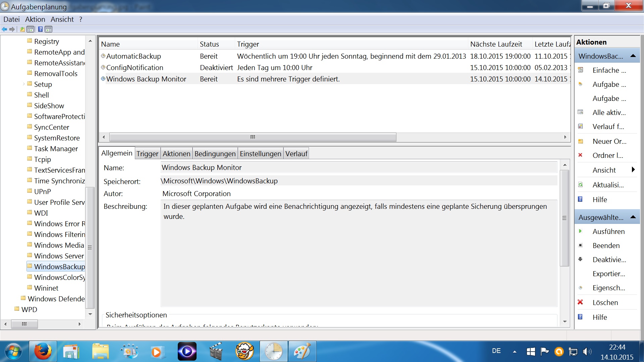The image size is (644, 362).
Task: Collapse the WindowsBackup actions section
Action: pyautogui.click(x=633, y=56)
